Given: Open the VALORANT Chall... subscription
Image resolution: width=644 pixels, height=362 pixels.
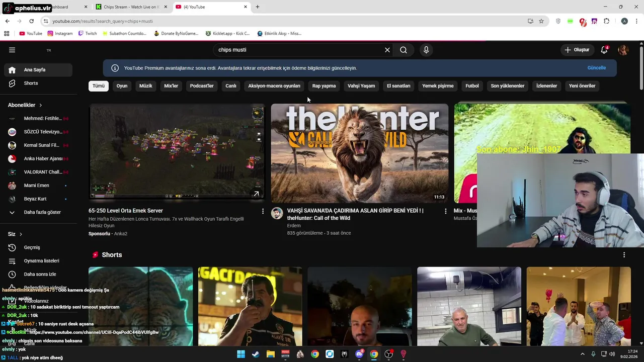Looking at the screenshot, I should pyautogui.click(x=38, y=172).
